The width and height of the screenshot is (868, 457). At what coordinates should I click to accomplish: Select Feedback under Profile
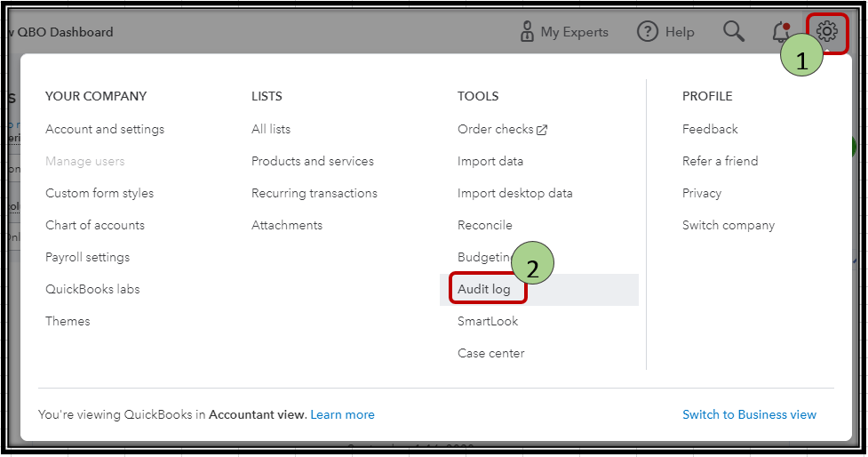[710, 129]
